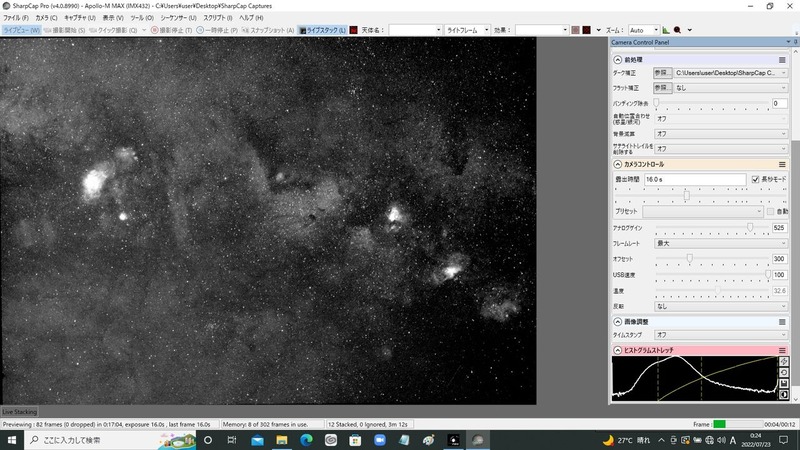Collapse the 画像調整 section
Image resolution: width=800 pixels, height=450 pixels.
point(617,322)
